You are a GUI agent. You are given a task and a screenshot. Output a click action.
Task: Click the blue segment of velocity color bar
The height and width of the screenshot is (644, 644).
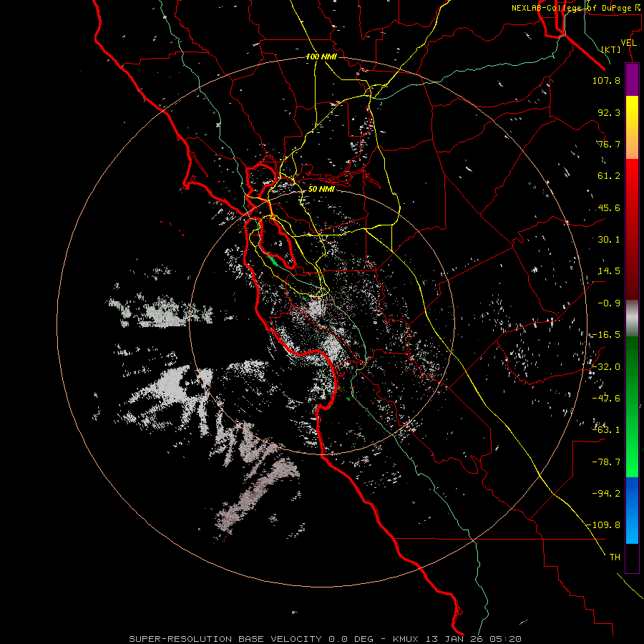click(632, 510)
